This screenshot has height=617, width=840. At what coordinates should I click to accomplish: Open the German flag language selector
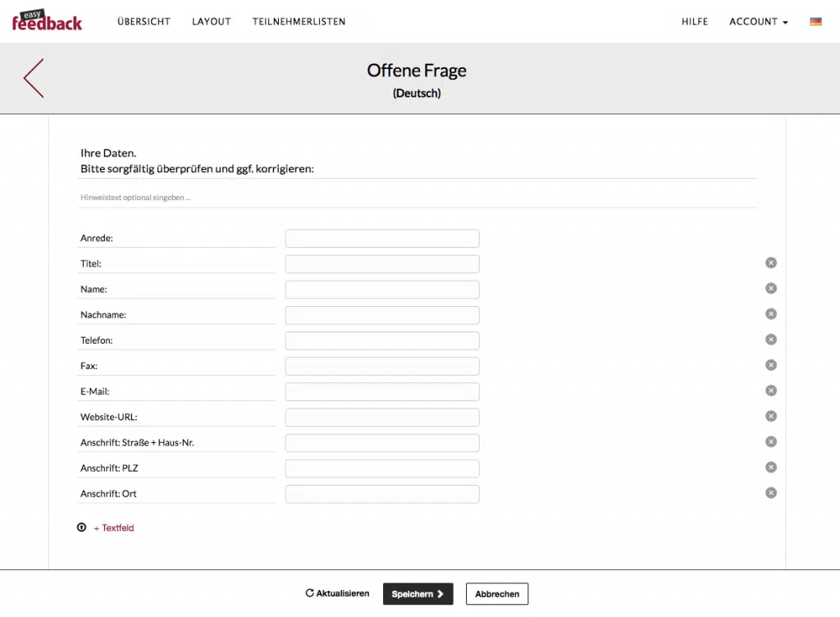(815, 21)
